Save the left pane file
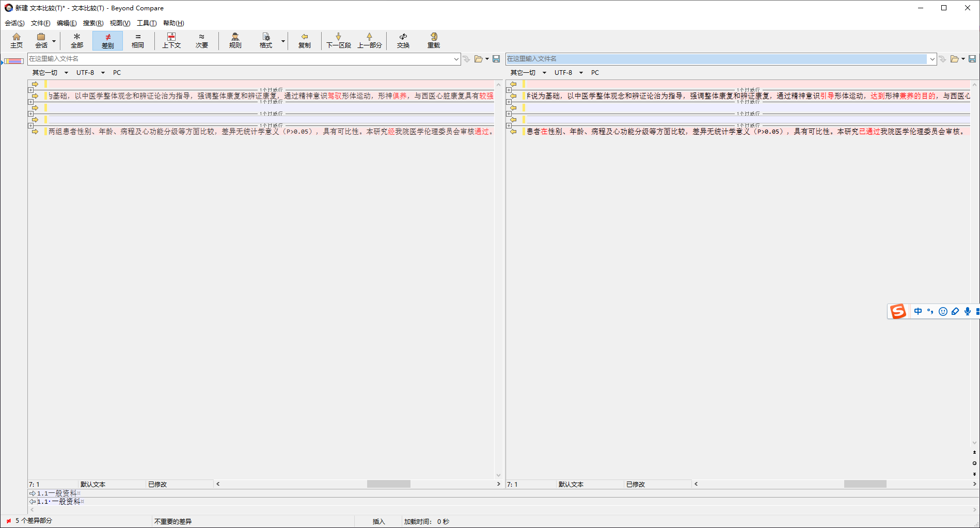980x528 pixels. (496, 59)
